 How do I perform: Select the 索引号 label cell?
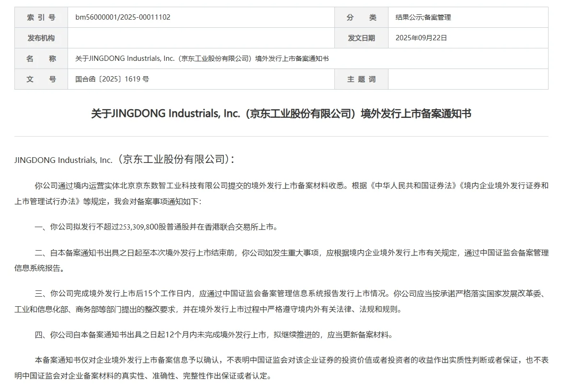tap(41, 17)
